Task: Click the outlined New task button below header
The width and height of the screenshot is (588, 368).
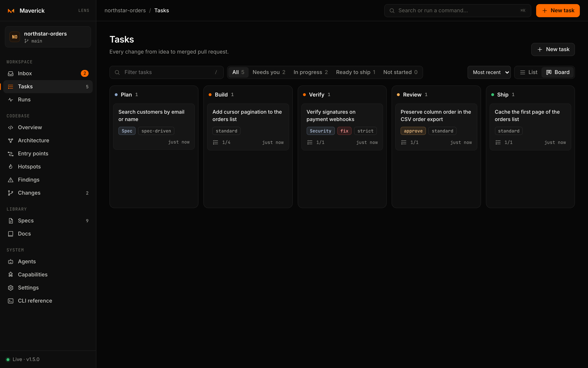Action: [553, 49]
